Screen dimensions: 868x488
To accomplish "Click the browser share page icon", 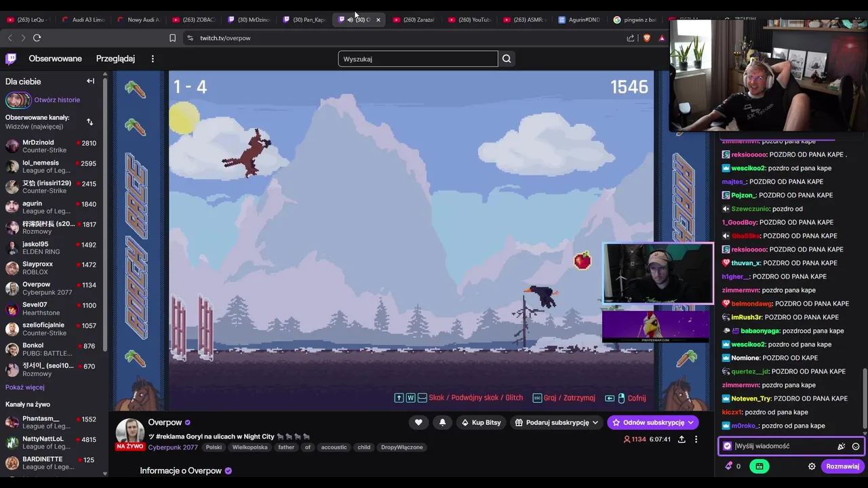I will point(631,38).
